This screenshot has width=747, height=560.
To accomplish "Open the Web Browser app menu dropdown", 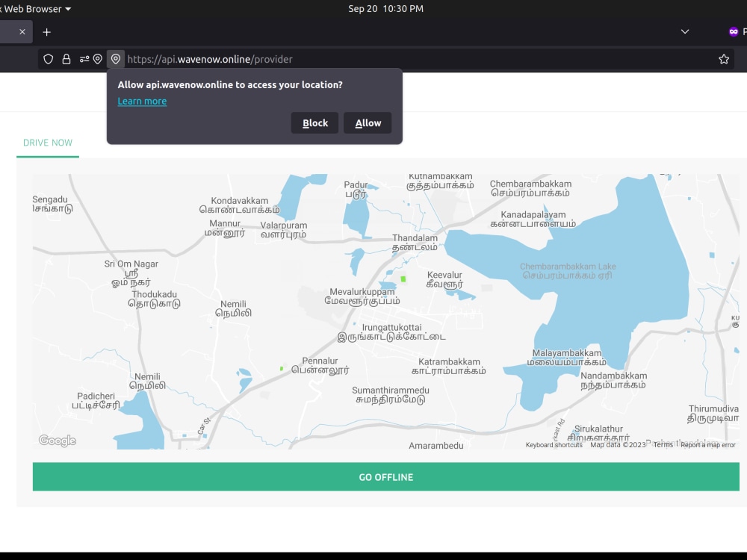I will pyautogui.click(x=36, y=8).
